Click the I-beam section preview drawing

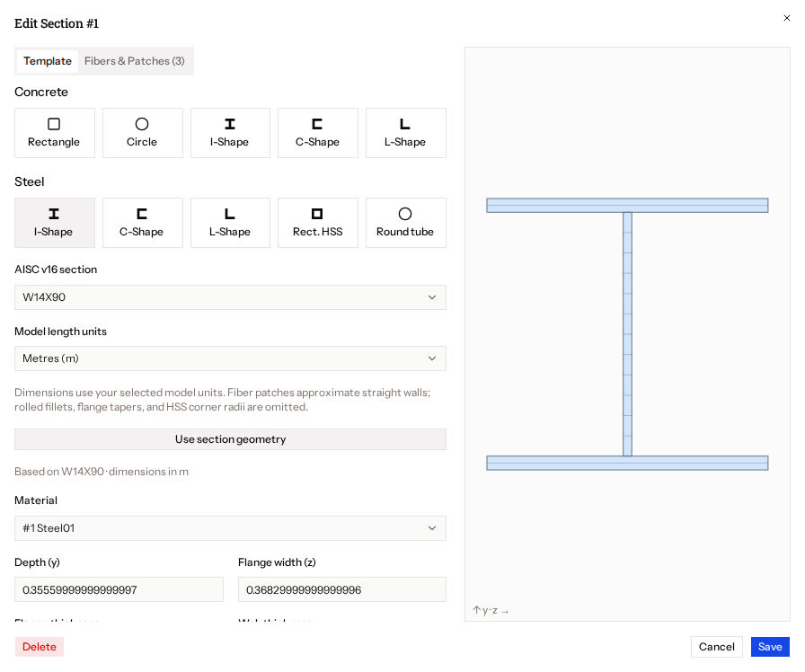click(627, 334)
